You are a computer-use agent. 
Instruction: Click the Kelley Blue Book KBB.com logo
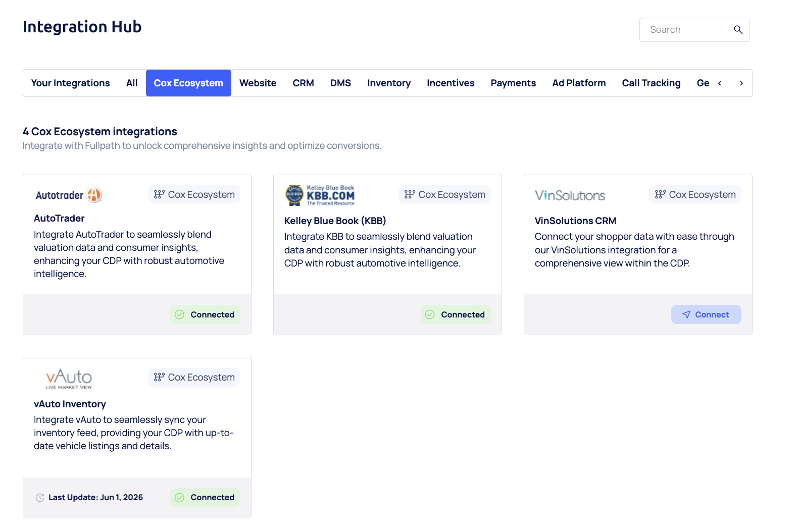click(x=320, y=195)
